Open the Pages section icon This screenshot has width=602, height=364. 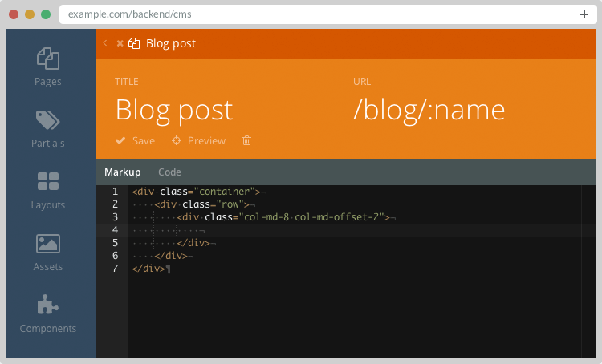tap(48, 59)
